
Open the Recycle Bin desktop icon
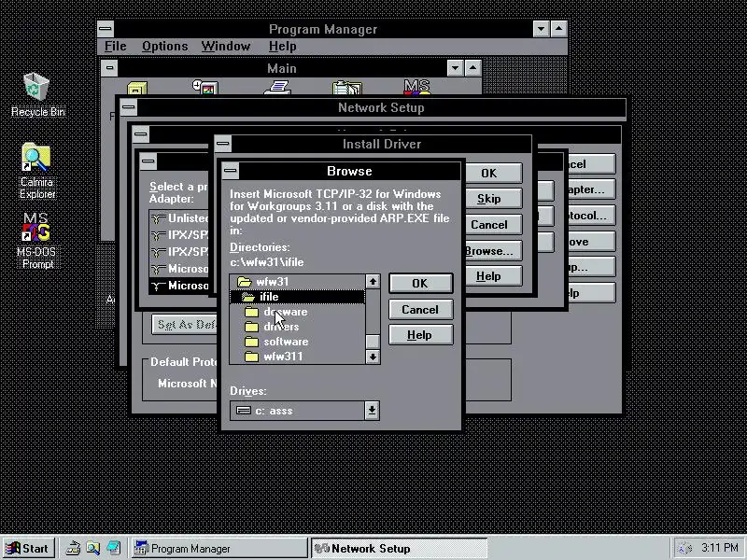[x=36, y=94]
